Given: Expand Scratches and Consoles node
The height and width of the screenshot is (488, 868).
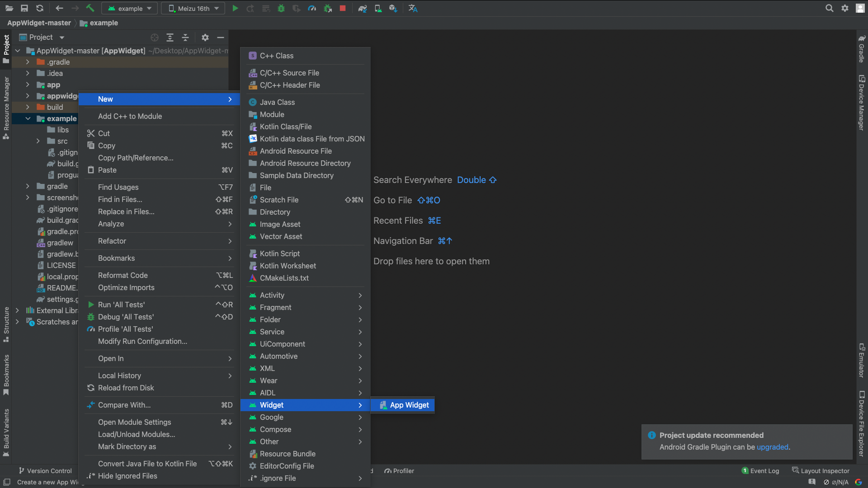Looking at the screenshot, I should (x=17, y=322).
